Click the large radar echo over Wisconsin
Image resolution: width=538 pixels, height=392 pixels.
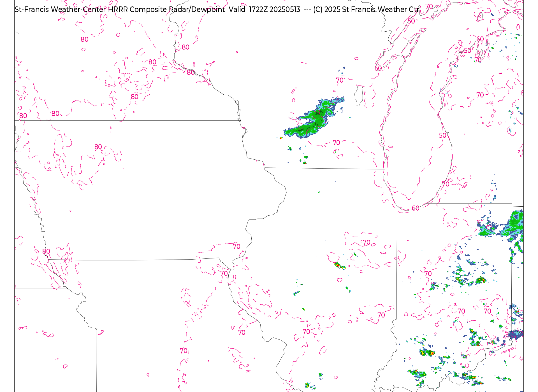(314, 117)
